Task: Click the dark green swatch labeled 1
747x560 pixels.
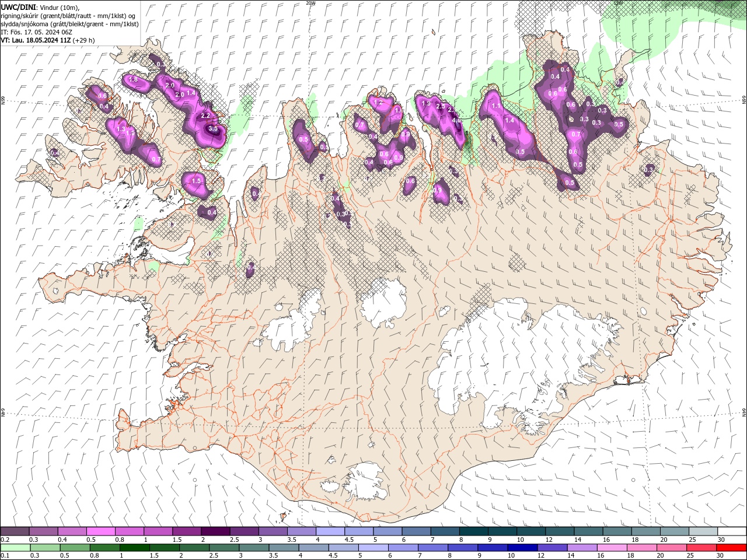Action: pyautogui.click(x=135, y=548)
